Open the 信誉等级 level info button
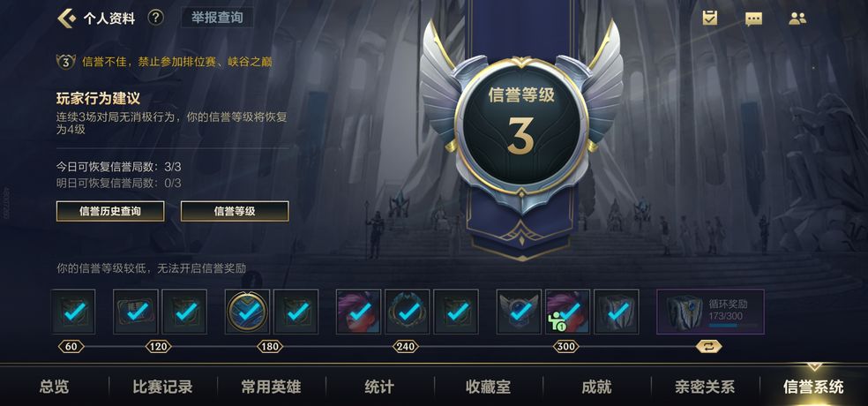This screenshot has height=406, width=868. (x=235, y=211)
